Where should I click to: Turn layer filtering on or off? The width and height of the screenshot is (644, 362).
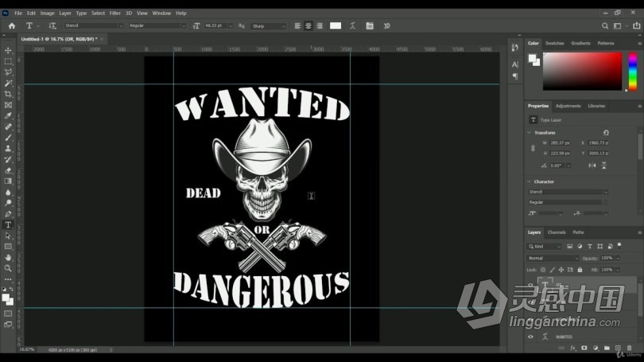pyautogui.click(x=619, y=246)
